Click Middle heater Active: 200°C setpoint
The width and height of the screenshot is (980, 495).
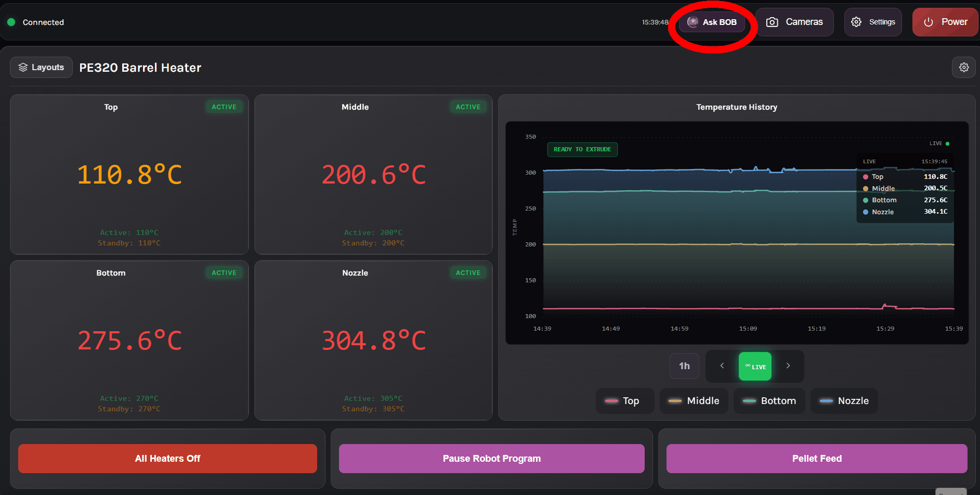[x=373, y=232]
